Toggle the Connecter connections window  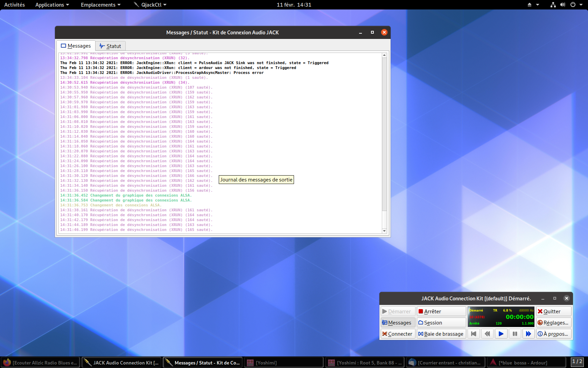pyautogui.click(x=398, y=334)
